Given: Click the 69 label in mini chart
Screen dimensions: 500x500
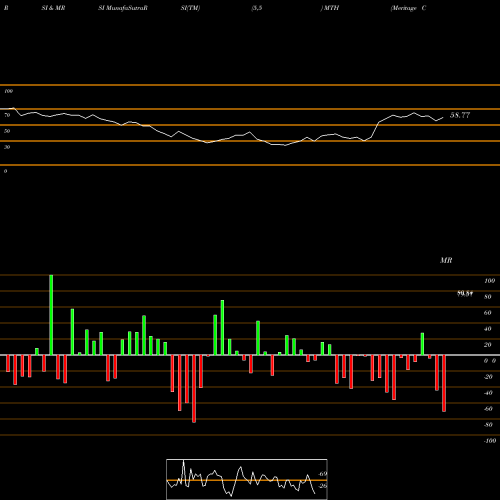Looking at the screenshot, I should click(323, 474).
